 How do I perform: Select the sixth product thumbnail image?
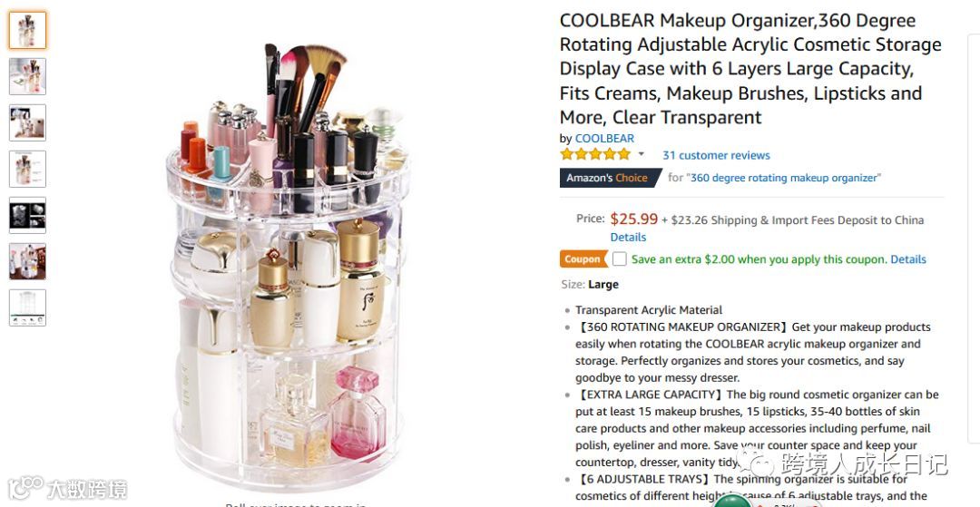27,261
